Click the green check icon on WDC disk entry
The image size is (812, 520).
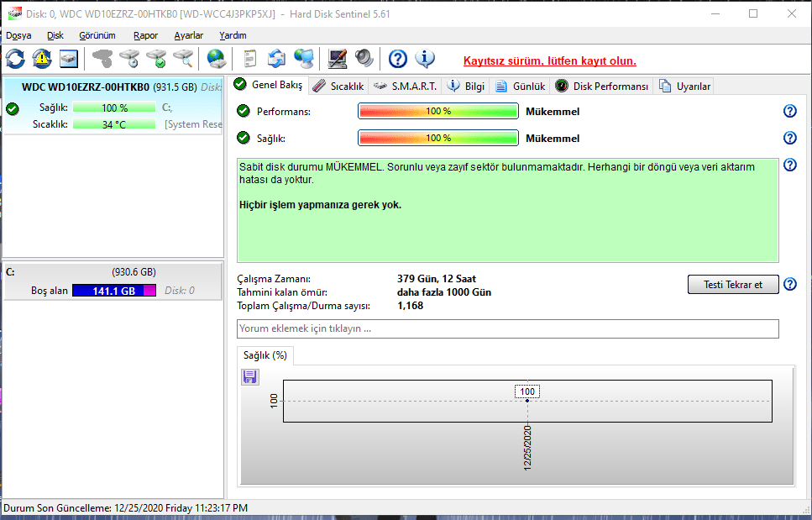[x=13, y=108]
